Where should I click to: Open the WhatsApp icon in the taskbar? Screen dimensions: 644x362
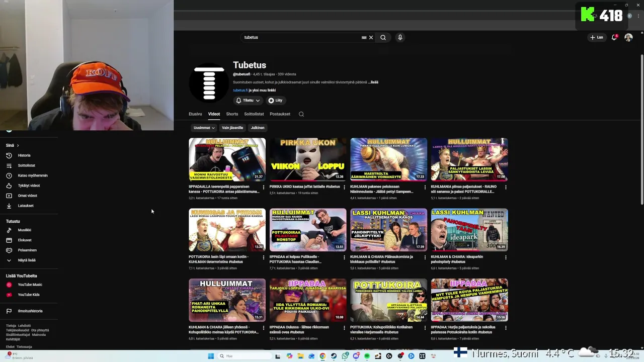[345, 356]
